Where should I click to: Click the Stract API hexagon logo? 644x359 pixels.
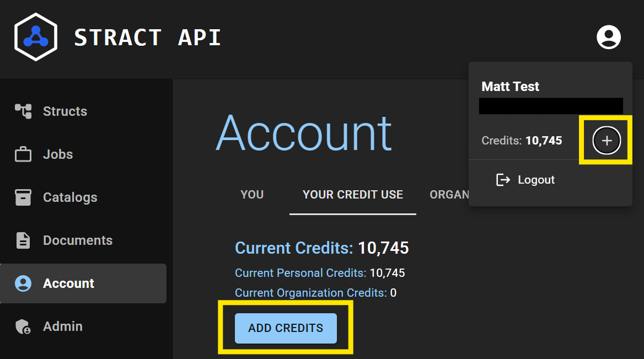[x=36, y=37]
